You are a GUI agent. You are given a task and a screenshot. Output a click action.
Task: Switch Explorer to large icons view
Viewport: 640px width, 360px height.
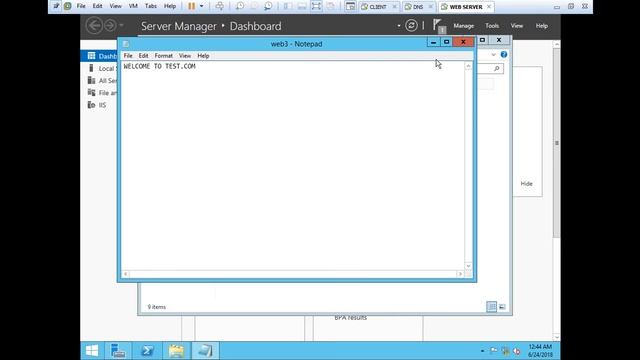point(502,307)
